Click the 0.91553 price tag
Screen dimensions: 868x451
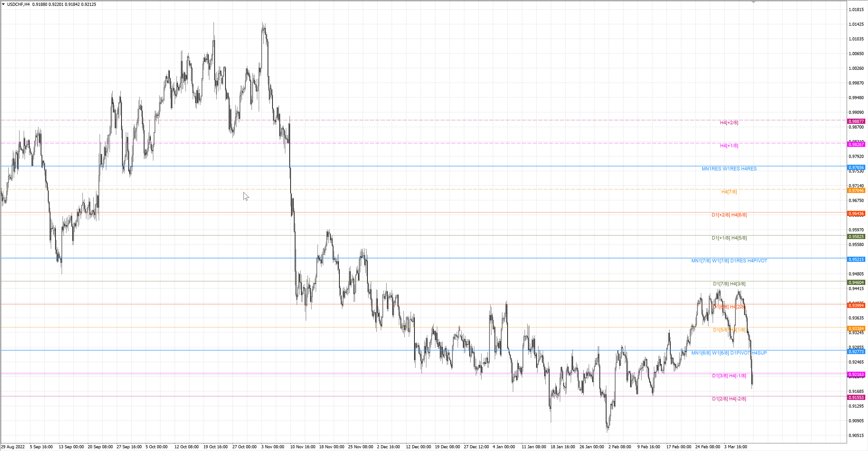tap(856, 397)
